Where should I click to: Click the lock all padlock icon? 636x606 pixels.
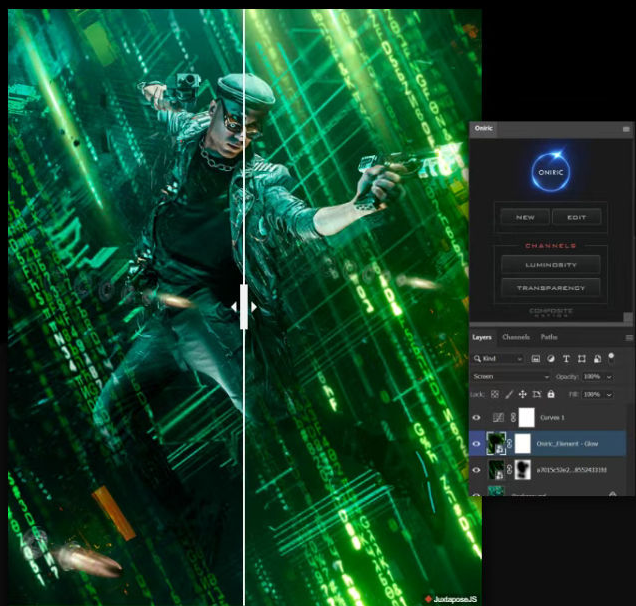550,395
